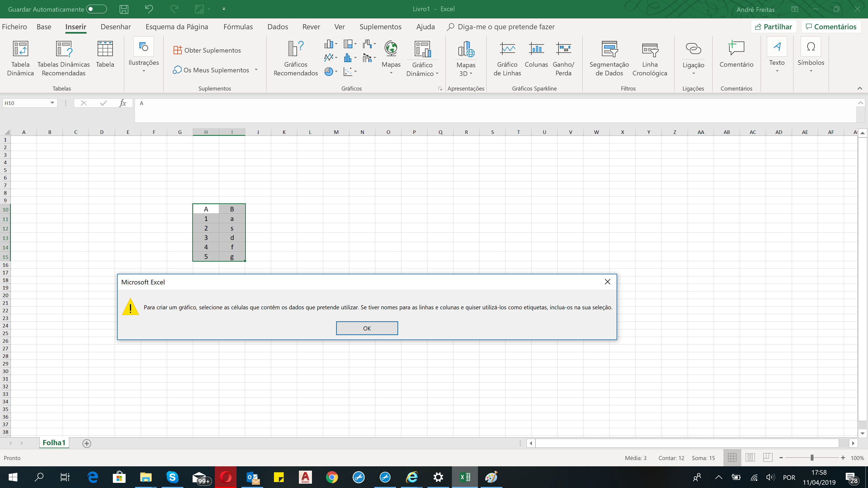This screenshot has height=488, width=868.
Task: Close the Microsoft Excel warning dialog
Action: [x=607, y=282]
